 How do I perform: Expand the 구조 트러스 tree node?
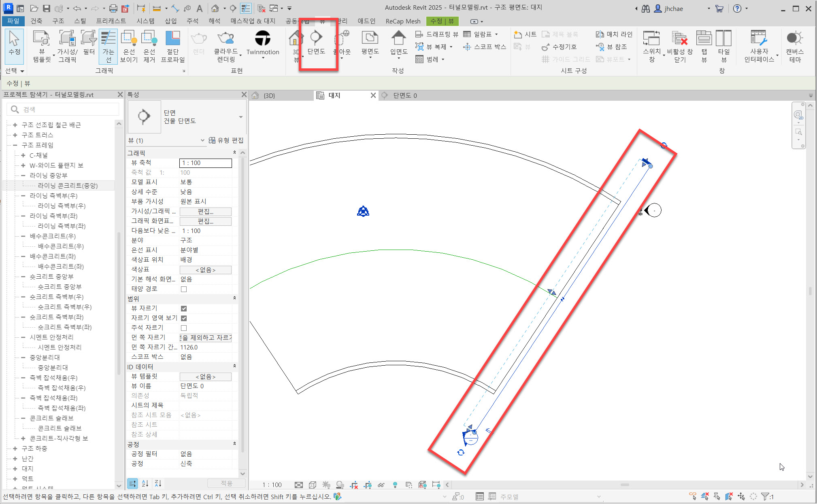tap(15, 135)
